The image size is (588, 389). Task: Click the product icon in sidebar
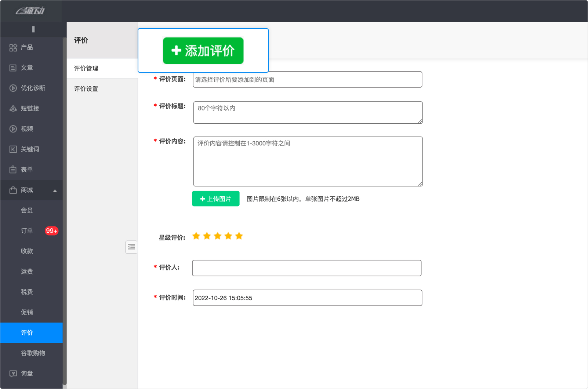(x=13, y=48)
